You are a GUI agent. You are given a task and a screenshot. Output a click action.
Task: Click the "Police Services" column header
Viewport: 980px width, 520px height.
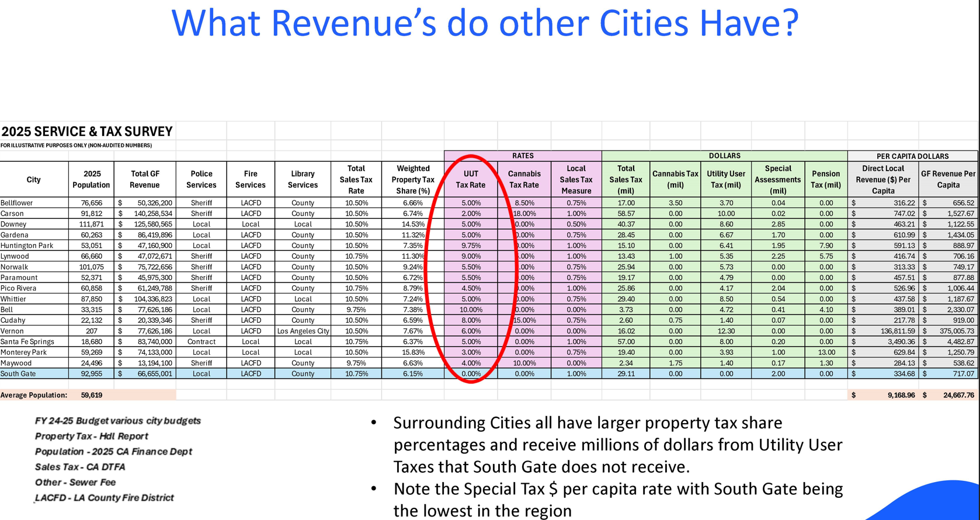201,179
